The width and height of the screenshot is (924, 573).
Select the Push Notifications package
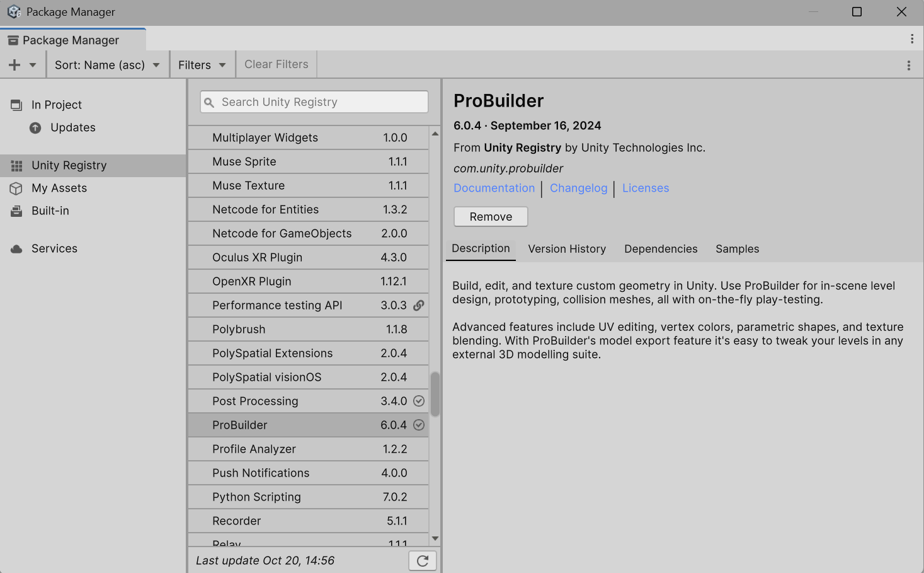tap(308, 473)
